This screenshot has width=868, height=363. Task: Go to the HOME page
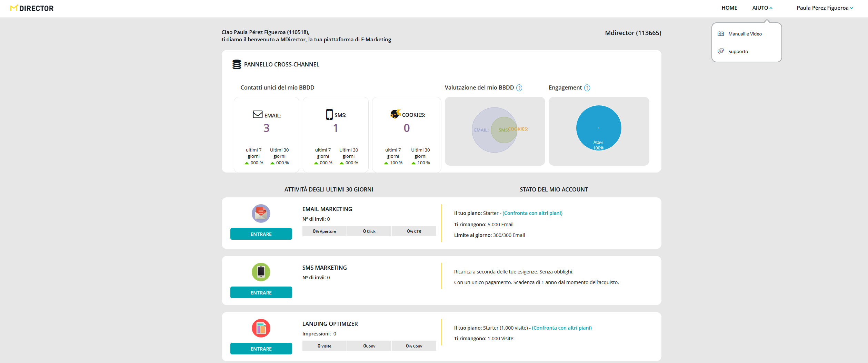click(729, 8)
